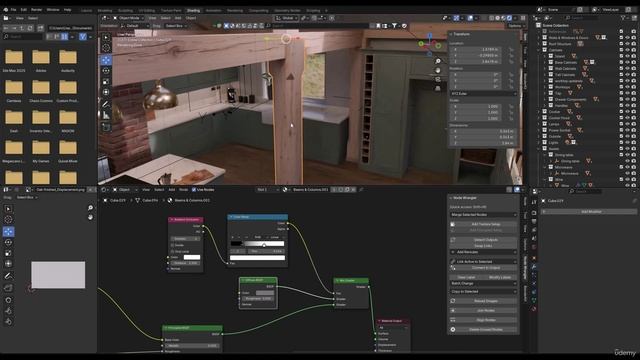The image size is (640, 360).
Task: Click the pan hand icon in the image editor
Action: coord(90,217)
